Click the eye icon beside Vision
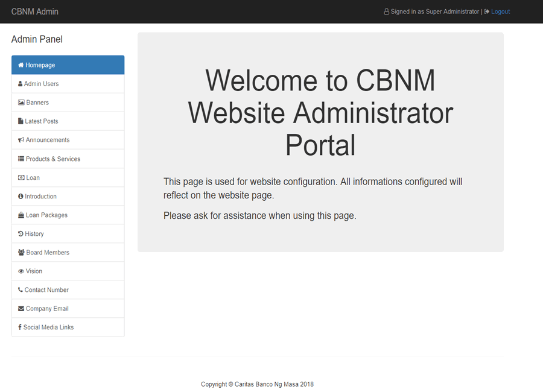This screenshot has height=392, width=543. [x=21, y=271]
